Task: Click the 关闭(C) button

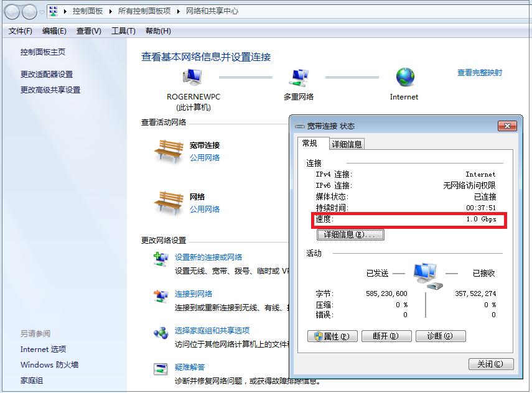Action: tap(491, 364)
